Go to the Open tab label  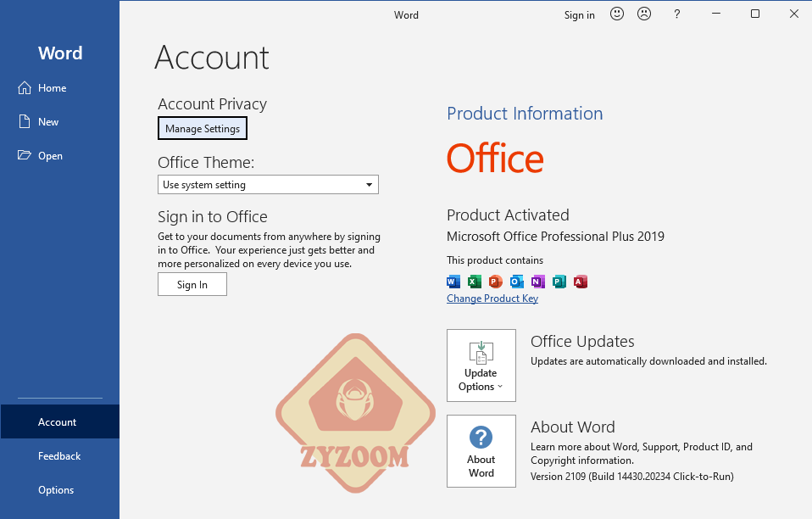(x=50, y=156)
